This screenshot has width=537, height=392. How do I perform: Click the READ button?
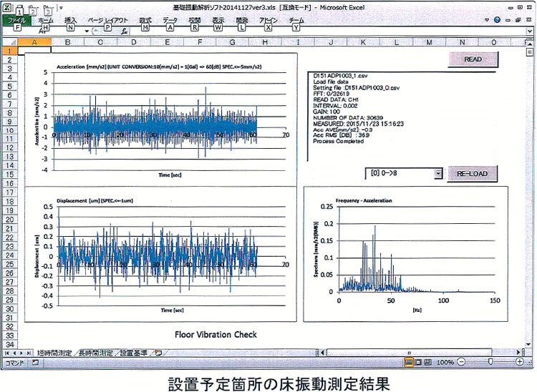473,59
